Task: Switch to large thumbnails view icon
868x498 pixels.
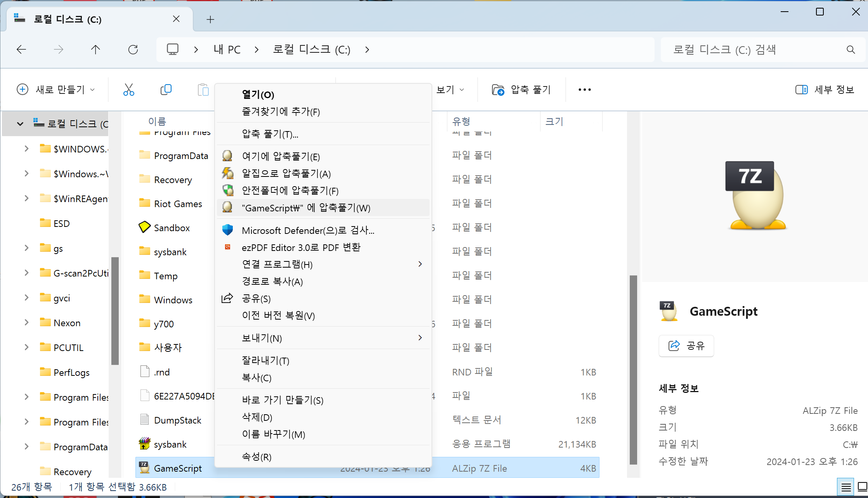Action: point(862,487)
